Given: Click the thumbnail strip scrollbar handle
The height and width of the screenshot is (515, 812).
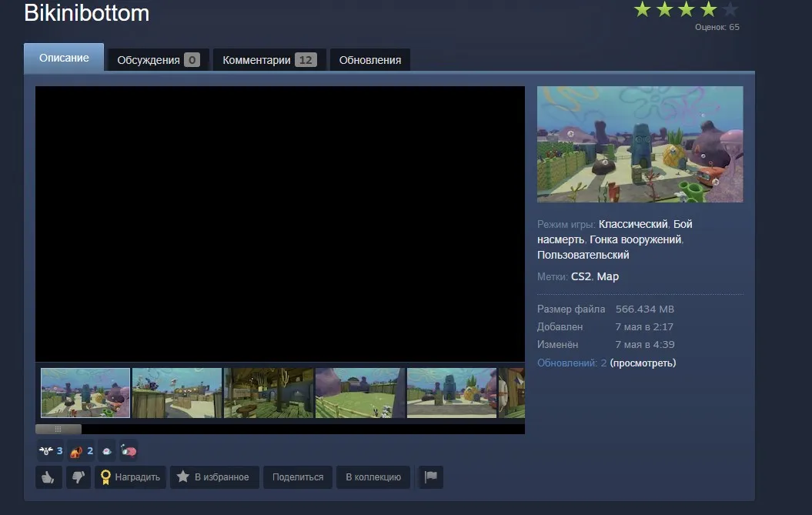Looking at the screenshot, I should [58, 429].
